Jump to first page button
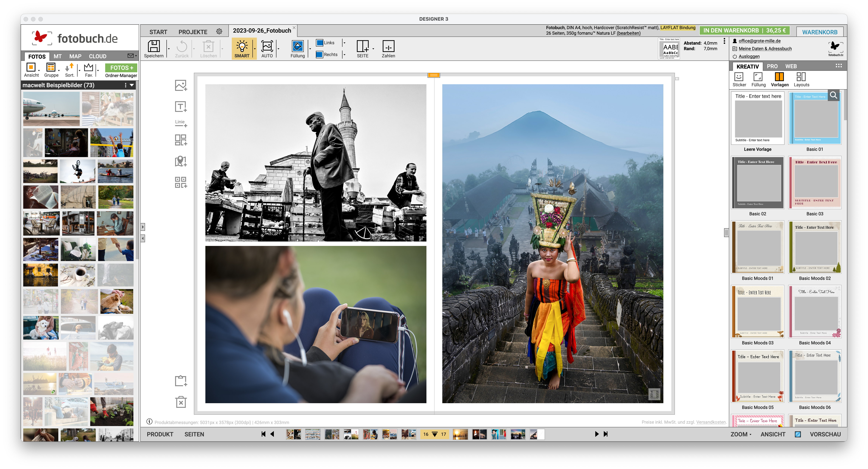 coord(263,434)
